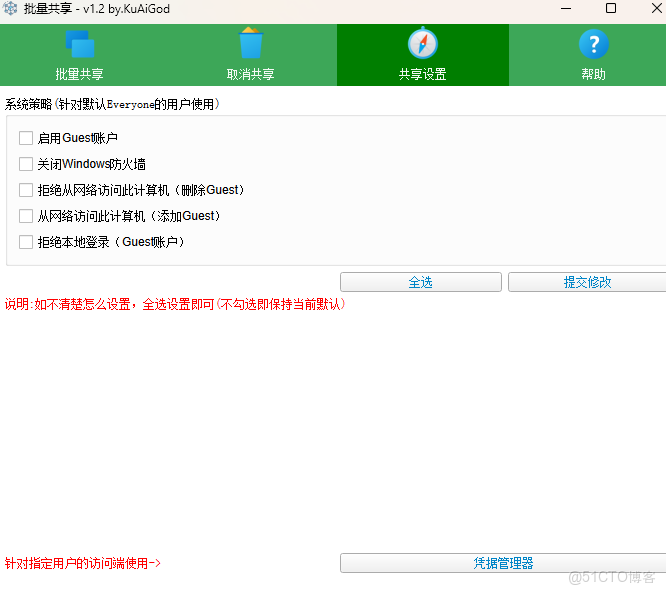Click the red 针对指定用户的访问端使用 text

(83, 563)
